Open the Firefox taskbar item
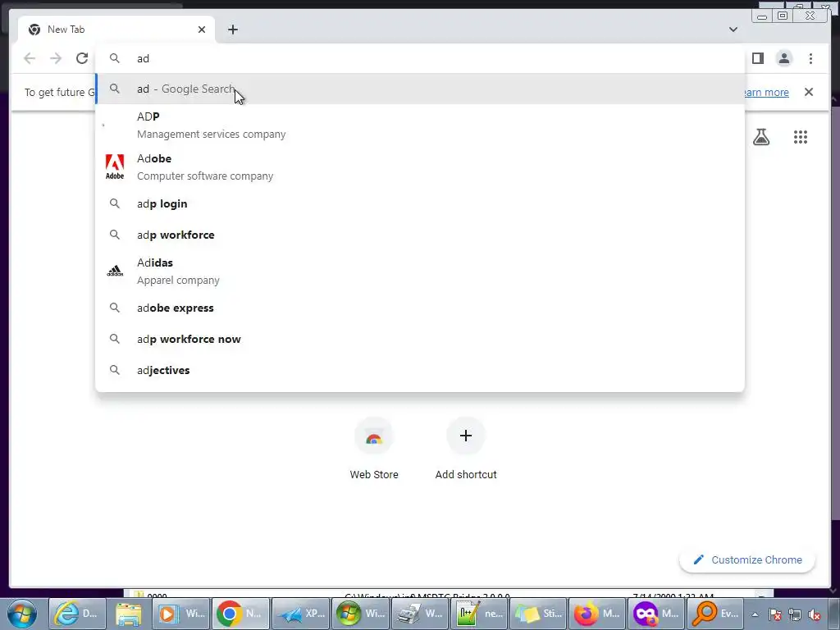Image resolution: width=840 pixels, height=630 pixels. tap(597, 614)
